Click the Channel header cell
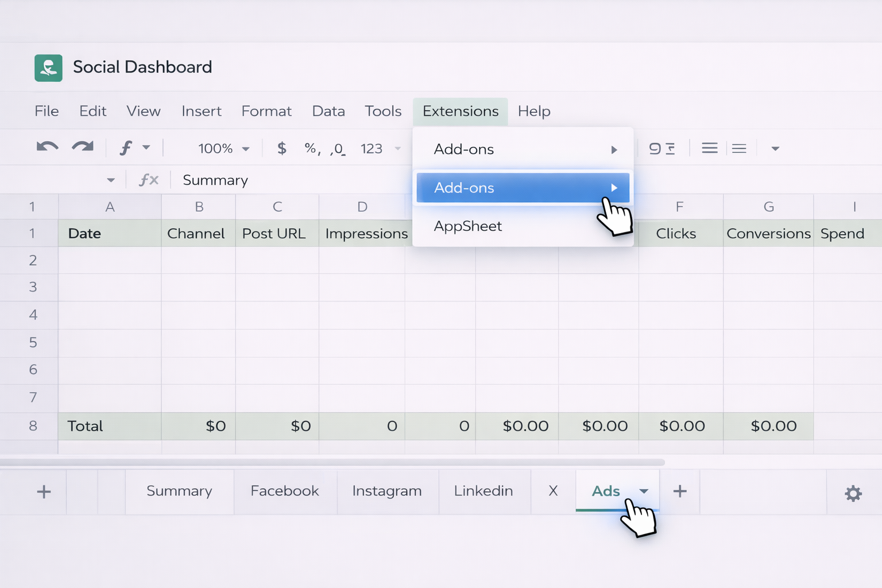Viewport: 882px width, 588px height. coord(199,234)
